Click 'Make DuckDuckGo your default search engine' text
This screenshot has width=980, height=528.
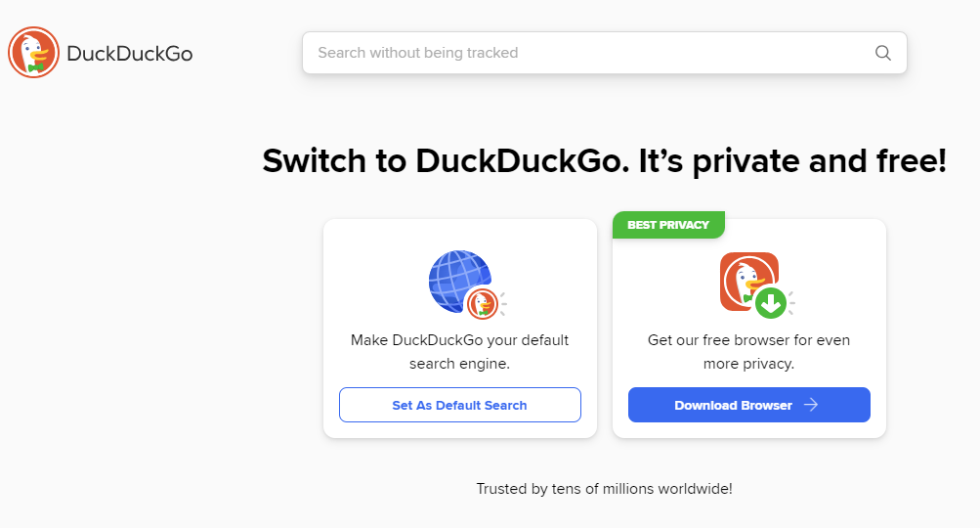click(459, 352)
